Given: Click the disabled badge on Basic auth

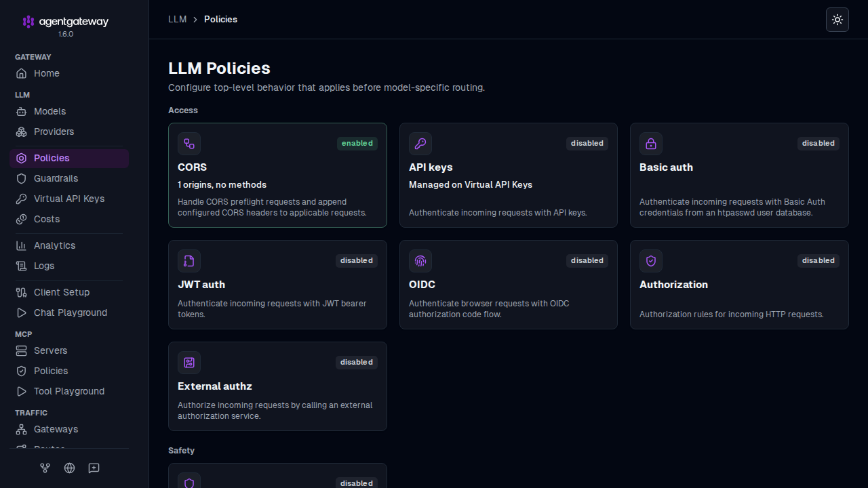Looking at the screenshot, I should pyautogui.click(x=818, y=143).
